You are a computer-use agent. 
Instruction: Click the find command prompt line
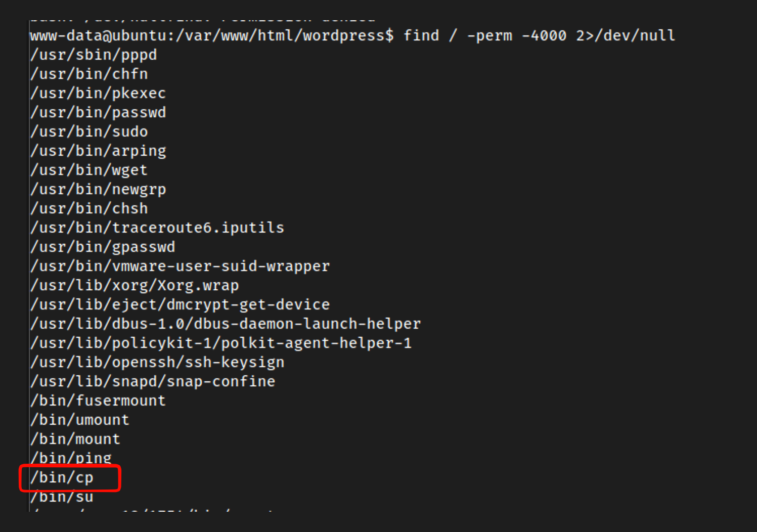pyautogui.click(x=352, y=36)
